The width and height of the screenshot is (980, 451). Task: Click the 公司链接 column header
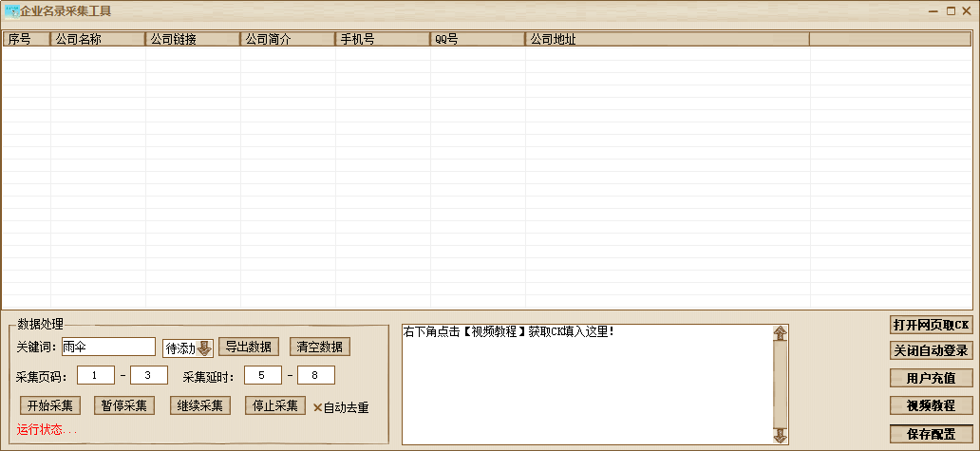(193, 39)
